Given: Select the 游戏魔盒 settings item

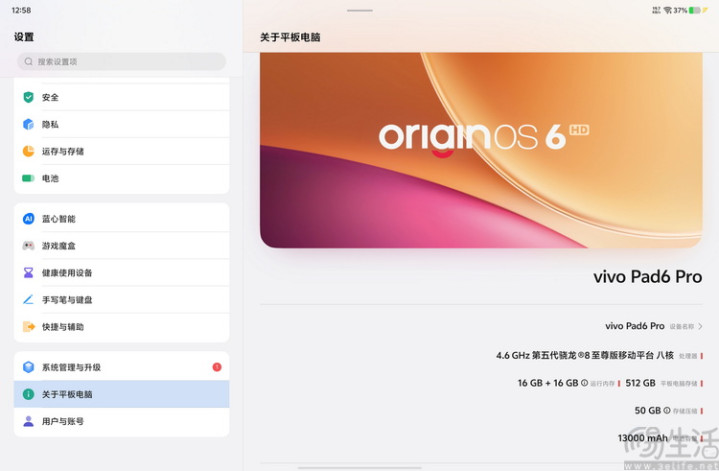Looking at the screenshot, I should [122, 246].
